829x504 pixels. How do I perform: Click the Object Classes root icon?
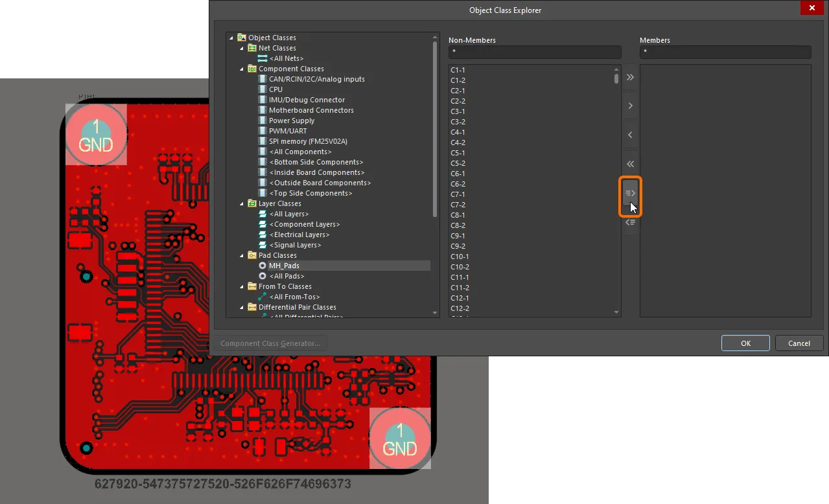tap(242, 38)
